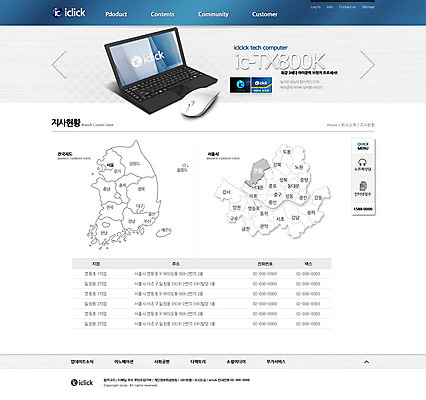Select 중랑 on the Seoul map
The width and height of the screenshot is (426, 400).
coord(304,180)
